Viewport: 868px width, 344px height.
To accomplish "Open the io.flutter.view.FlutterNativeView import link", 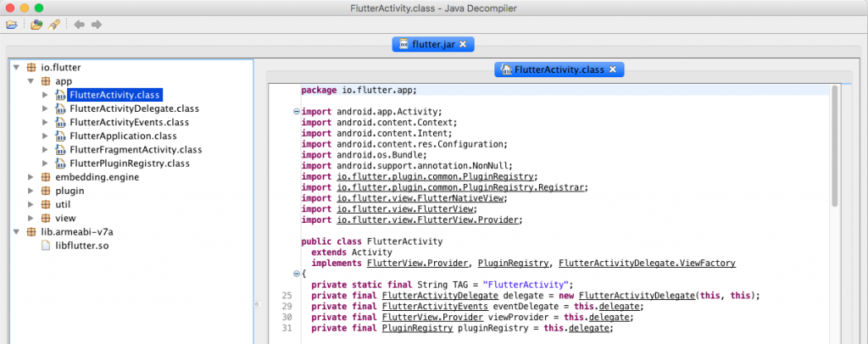I will [422, 198].
